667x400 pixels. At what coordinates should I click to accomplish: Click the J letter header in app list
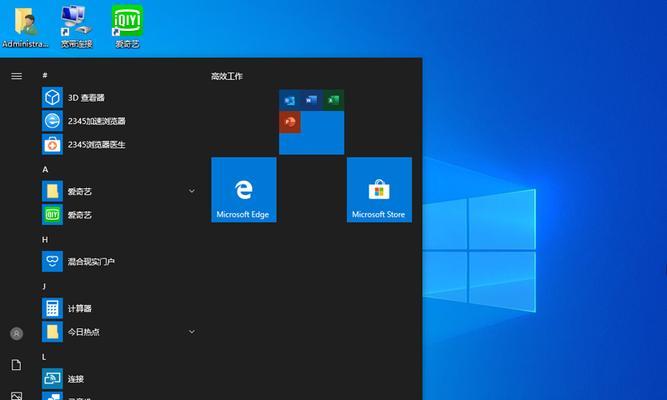(44, 286)
